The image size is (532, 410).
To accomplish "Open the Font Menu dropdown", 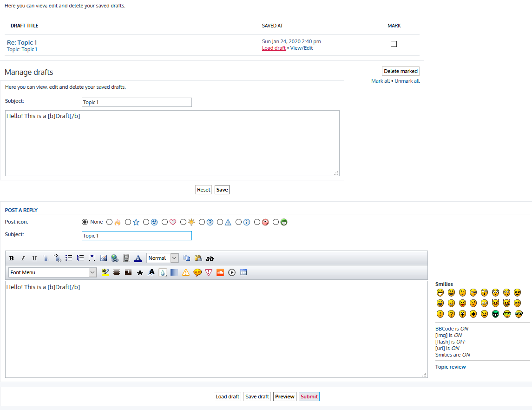I will coord(53,272).
